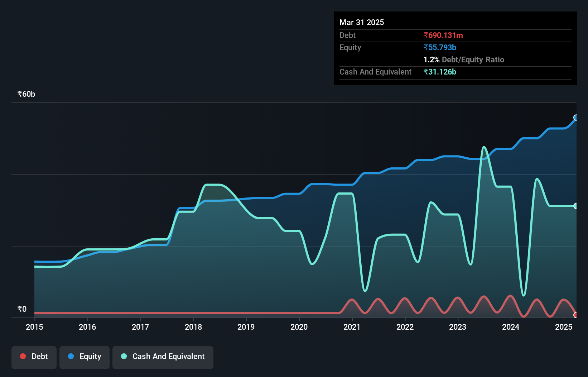Select the 2019 axis label

tap(246, 327)
